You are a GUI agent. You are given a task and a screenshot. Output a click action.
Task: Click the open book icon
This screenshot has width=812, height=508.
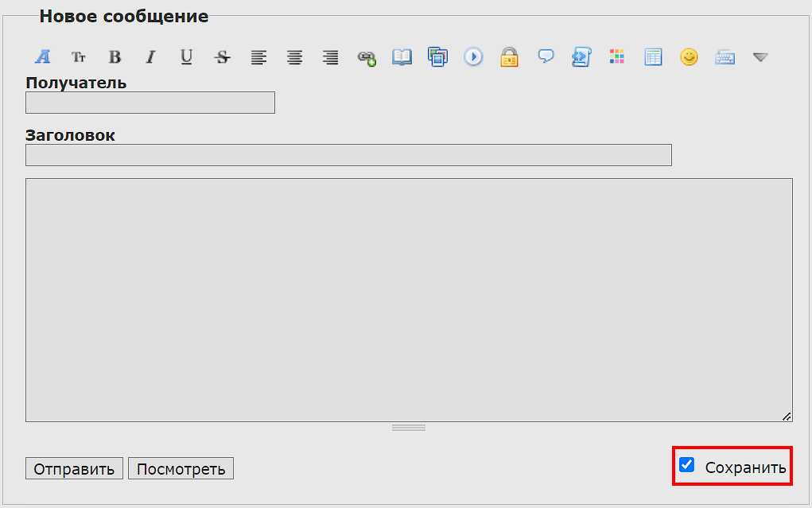(402, 57)
